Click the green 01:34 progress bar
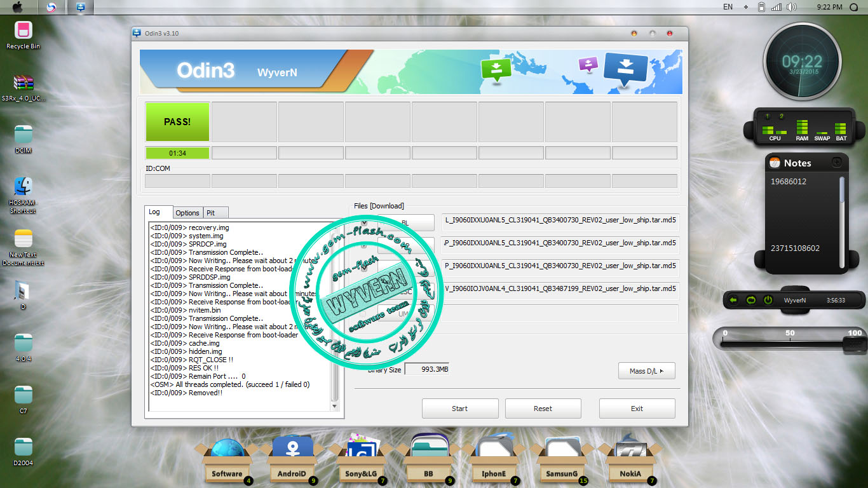Image resolution: width=868 pixels, height=488 pixels. pos(177,152)
